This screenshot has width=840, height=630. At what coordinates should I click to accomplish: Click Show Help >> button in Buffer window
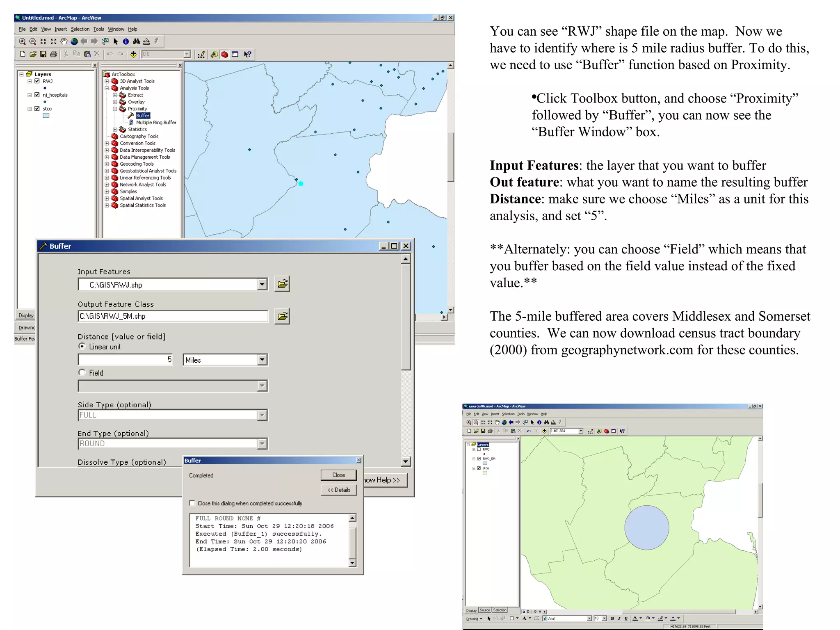click(x=385, y=480)
